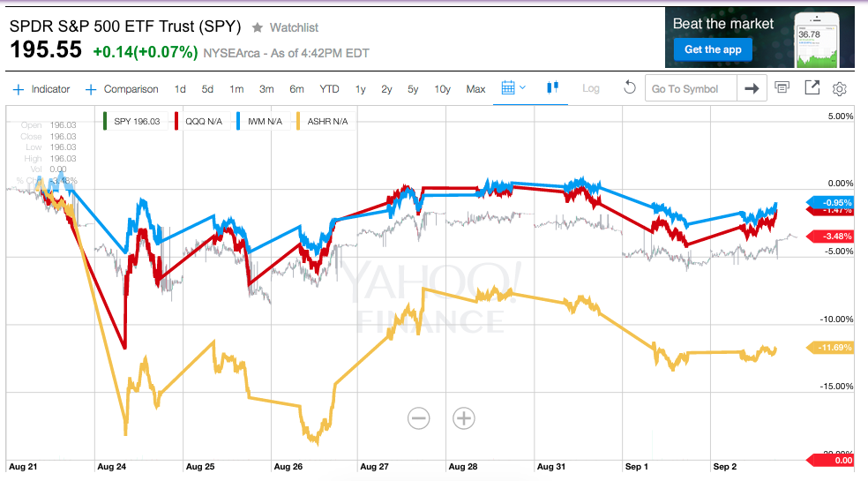
Task: Click the blue -0.95% price label
Action: pos(830,202)
